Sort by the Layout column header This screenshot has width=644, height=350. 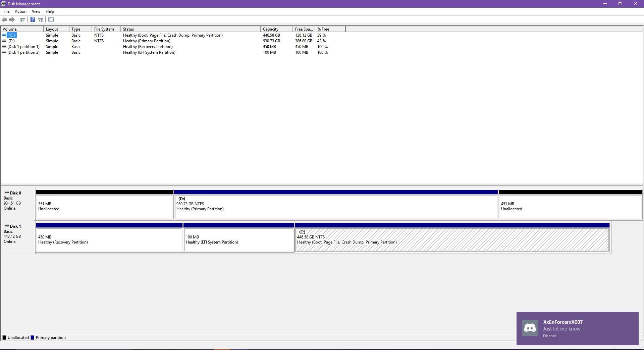click(x=56, y=29)
